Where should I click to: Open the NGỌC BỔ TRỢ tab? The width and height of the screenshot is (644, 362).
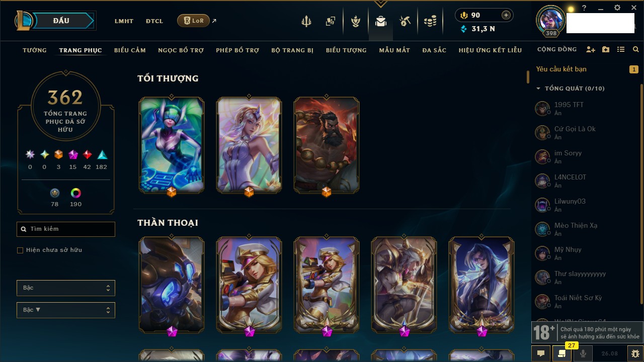(181, 50)
